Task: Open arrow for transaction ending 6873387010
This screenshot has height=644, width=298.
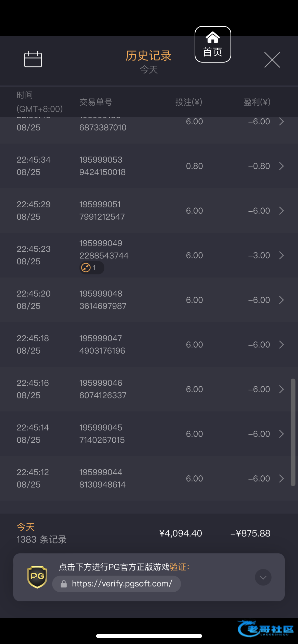Action: [281, 122]
